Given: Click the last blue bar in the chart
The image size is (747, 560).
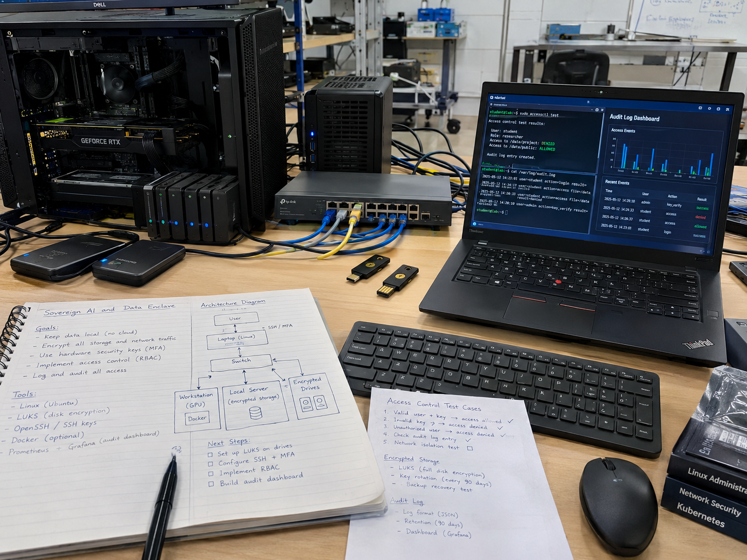Looking at the screenshot, I should tap(711, 164).
